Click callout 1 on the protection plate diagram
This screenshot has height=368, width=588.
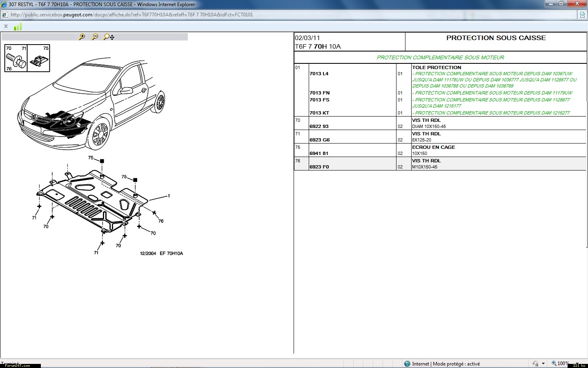[x=169, y=196]
